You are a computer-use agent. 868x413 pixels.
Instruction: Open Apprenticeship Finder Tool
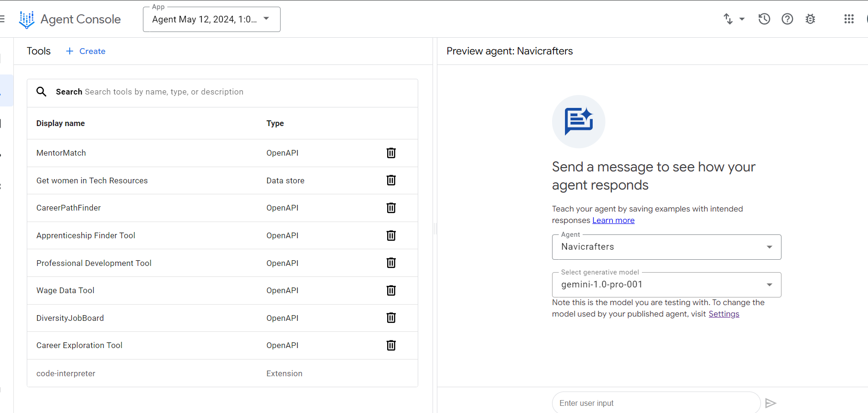point(222,235)
